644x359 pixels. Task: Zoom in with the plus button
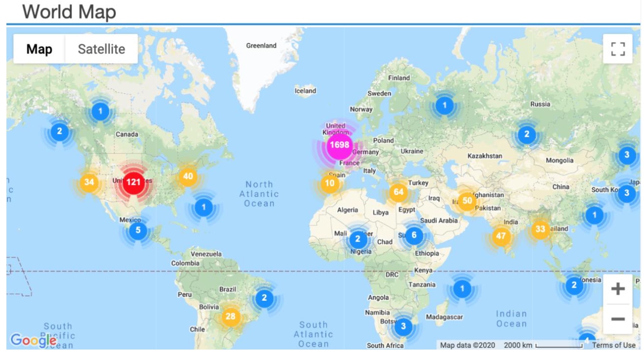click(x=618, y=289)
